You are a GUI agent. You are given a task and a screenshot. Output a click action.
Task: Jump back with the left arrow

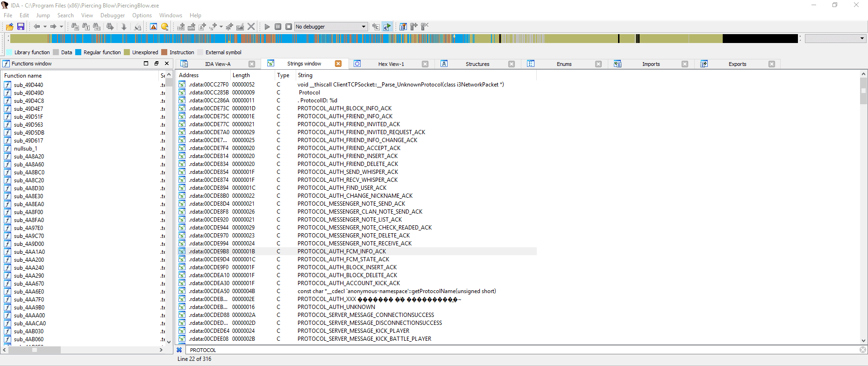pos(36,27)
